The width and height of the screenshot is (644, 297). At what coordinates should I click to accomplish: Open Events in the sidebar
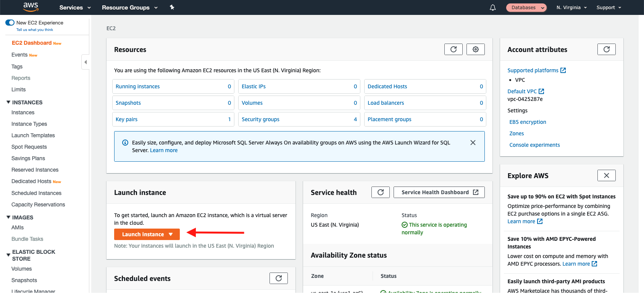point(19,55)
